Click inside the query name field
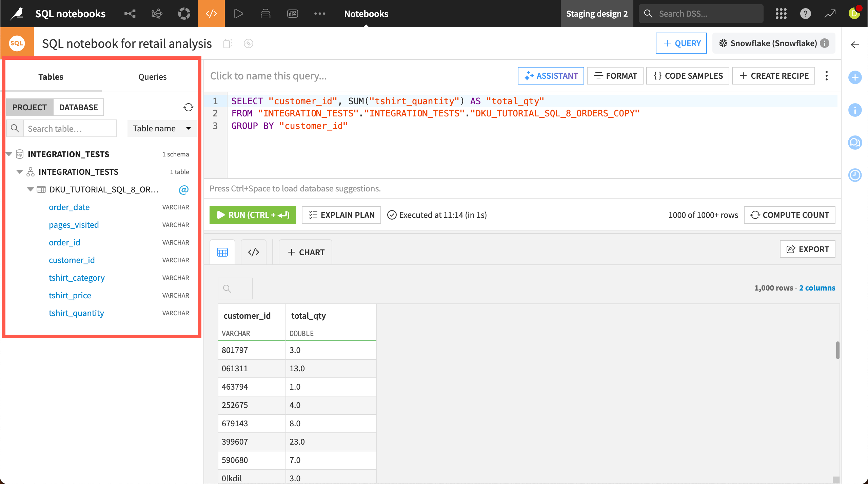 point(269,75)
